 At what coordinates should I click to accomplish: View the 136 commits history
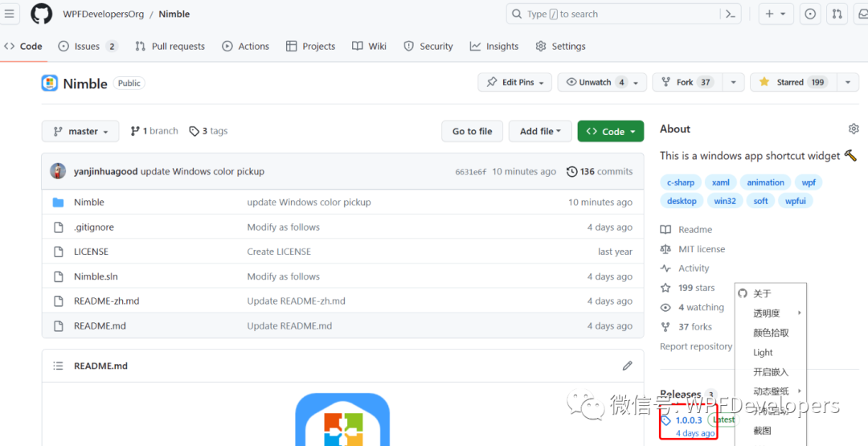[600, 171]
